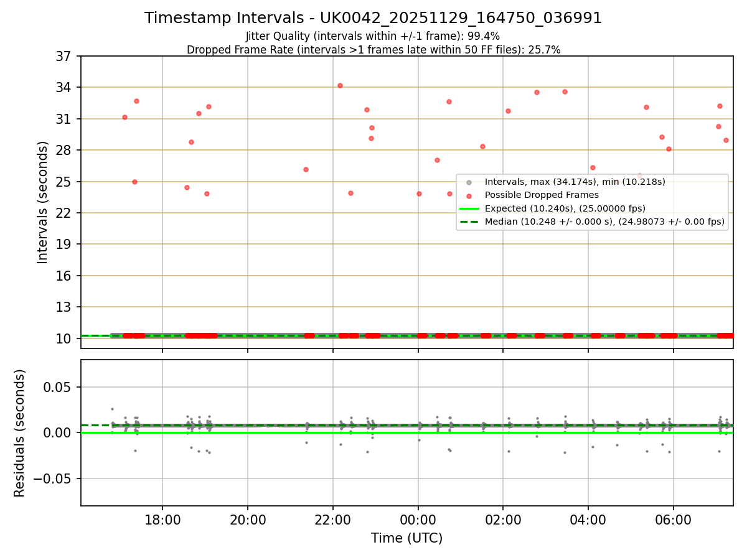Image resolution: width=747 pixels, height=560 pixels.
Task: Click the plot title 'Timestamp Intervals - UK0042_20251129_164750_036991'
Action: 373,18
